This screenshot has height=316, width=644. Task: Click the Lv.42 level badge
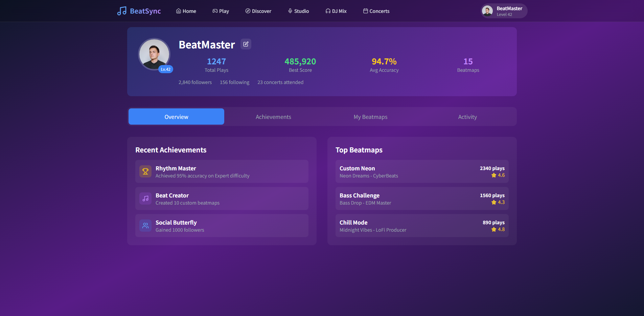tap(166, 69)
